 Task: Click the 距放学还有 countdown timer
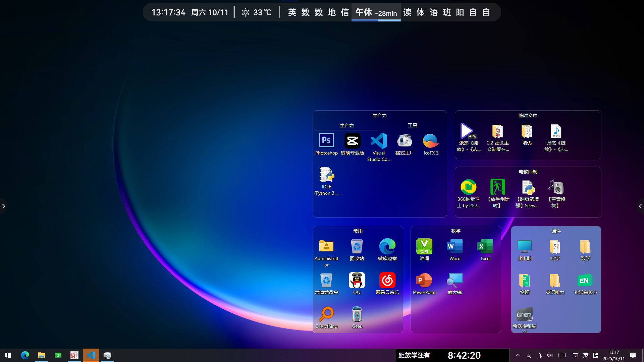point(452,355)
